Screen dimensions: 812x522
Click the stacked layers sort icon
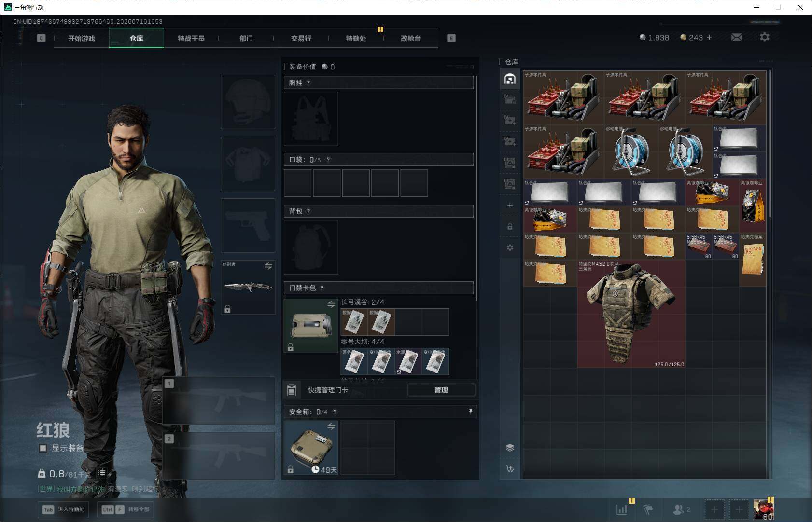pyautogui.click(x=510, y=448)
